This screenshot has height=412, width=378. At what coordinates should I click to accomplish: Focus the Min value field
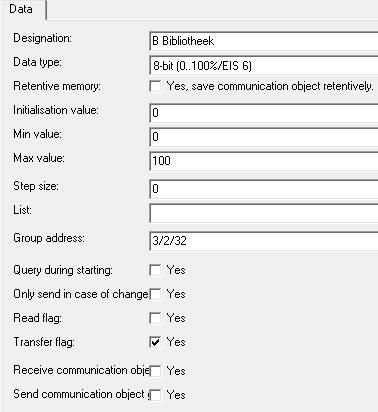pyautogui.click(x=264, y=137)
